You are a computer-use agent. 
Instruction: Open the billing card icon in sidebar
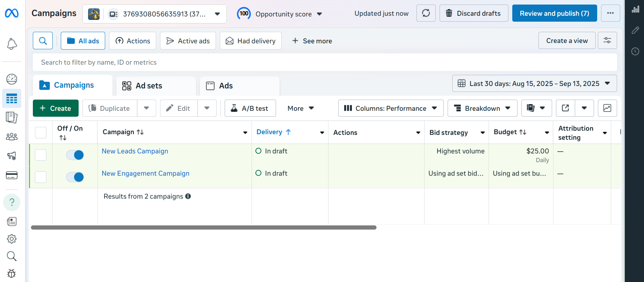coord(12,175)
